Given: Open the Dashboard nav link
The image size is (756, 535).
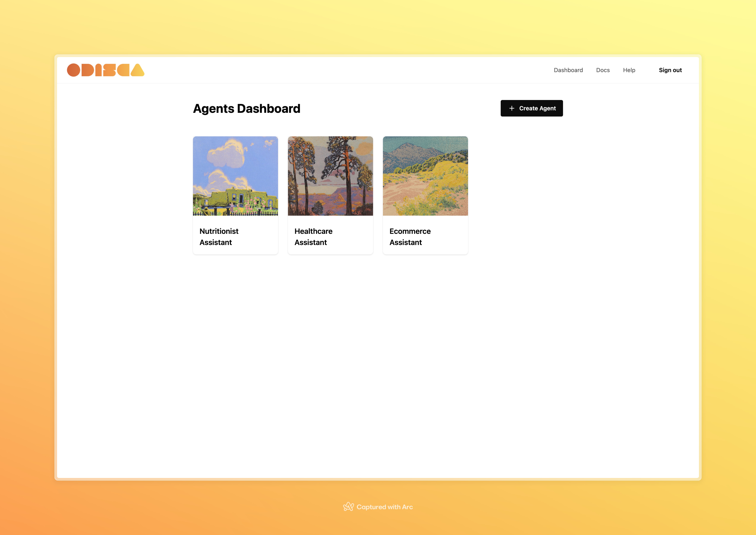Looking at the screenshot, I should tap(568, 70).
